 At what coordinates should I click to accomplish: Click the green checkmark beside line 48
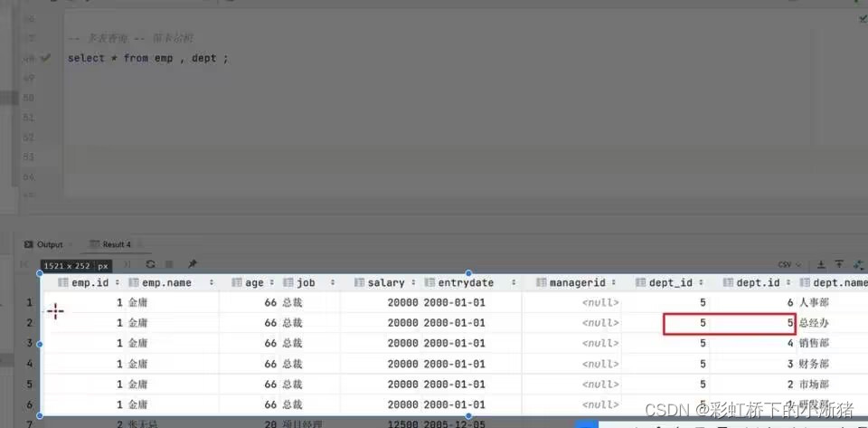45,57
